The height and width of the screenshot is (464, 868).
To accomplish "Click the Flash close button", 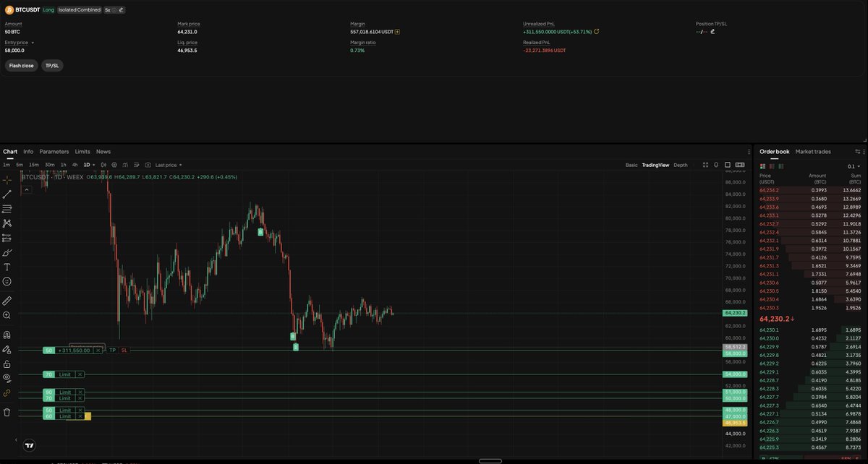I will [x=21, y=66].
